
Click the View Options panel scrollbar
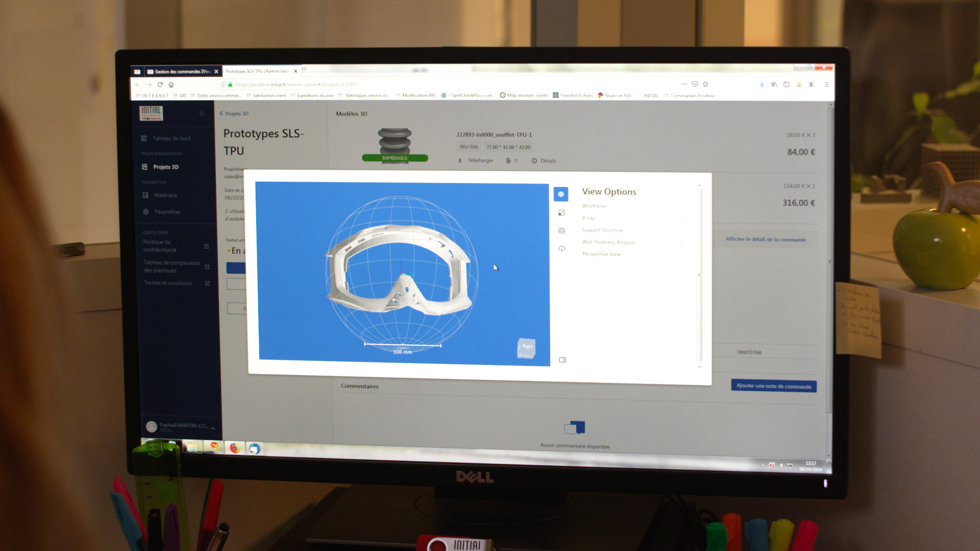[699, 275]
